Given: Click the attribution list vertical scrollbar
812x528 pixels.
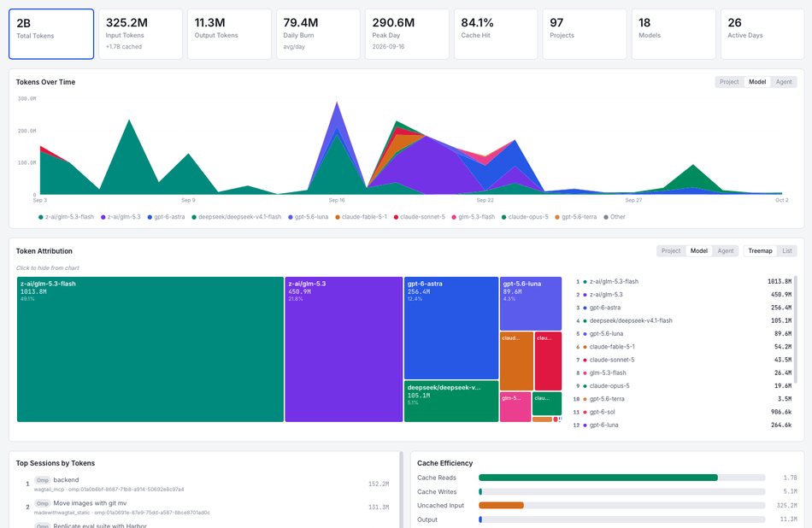Looking at the screenshot, I should tap(796, 330).
